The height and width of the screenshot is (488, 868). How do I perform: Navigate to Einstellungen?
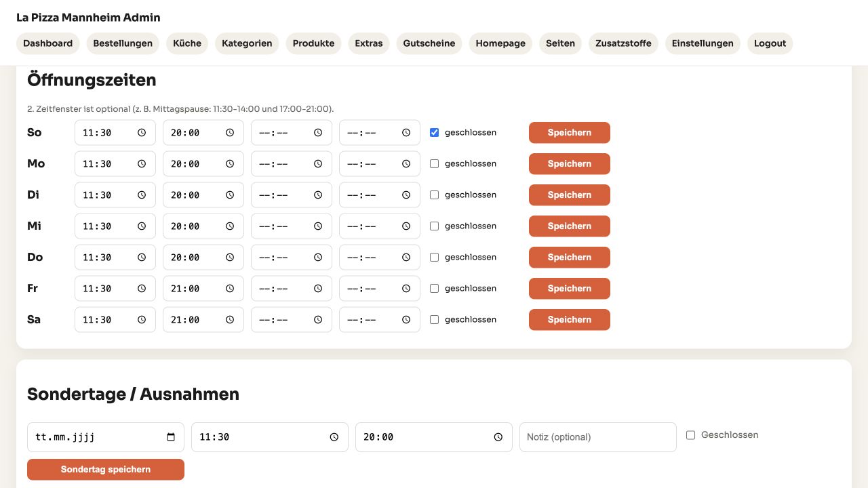(x=703, y=43)
